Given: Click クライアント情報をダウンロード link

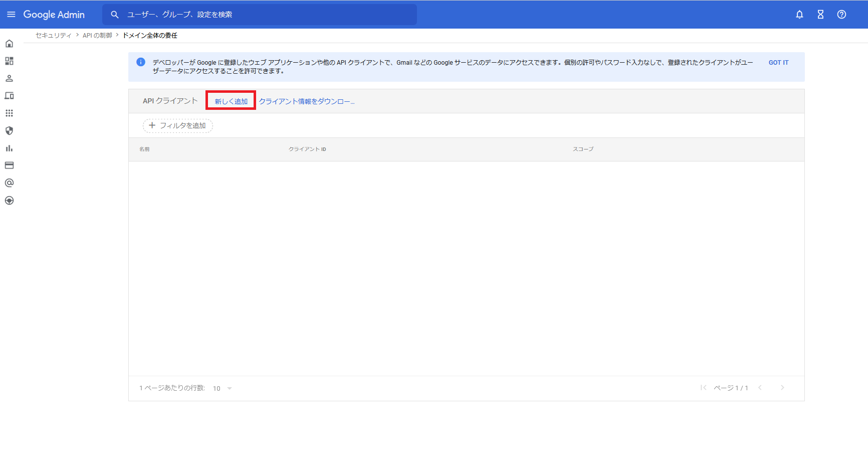Looking at the screenshot, I should 307,101.
